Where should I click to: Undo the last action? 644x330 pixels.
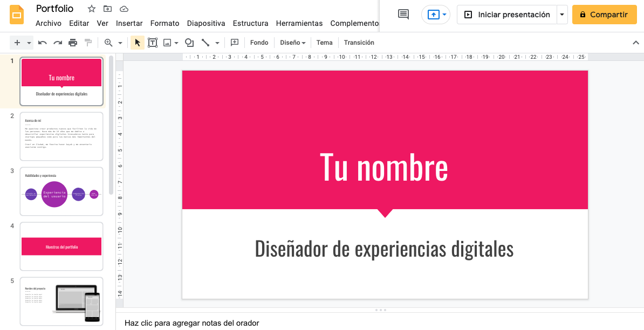[43, 42]
